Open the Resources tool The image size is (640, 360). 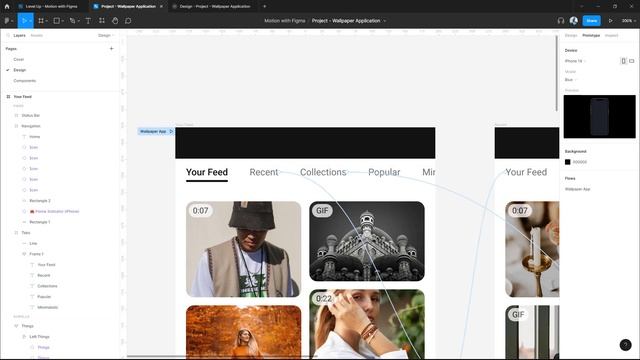click(102, 20)
